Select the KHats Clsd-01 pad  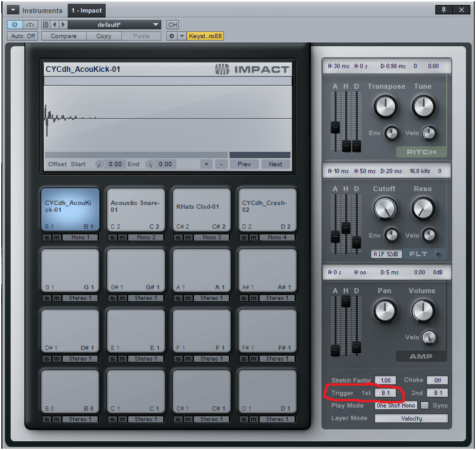pyautogui.click(x=201, y=210)
